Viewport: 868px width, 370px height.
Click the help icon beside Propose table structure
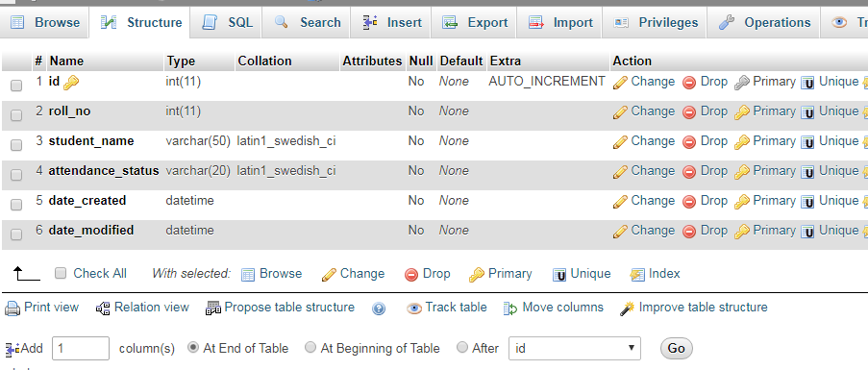[x=379, y=308]
